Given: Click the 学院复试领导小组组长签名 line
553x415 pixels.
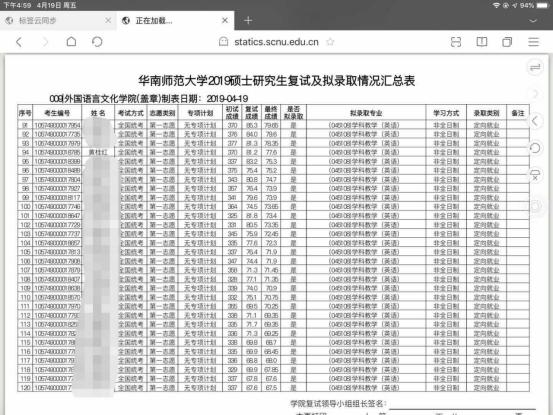Looking at the screenshot, I should click(339, 403).
